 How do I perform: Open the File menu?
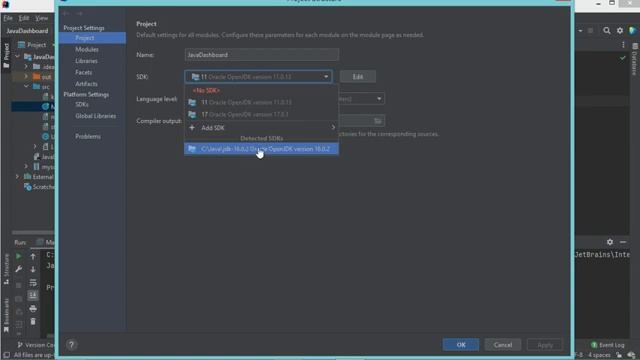pos(8,18)
